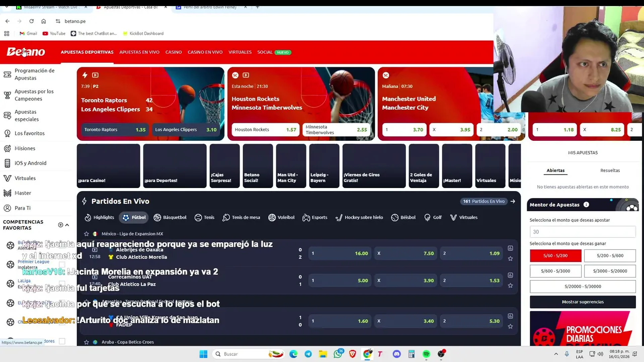Add a favorite competition with plus icon

click(x=60, y=225)
